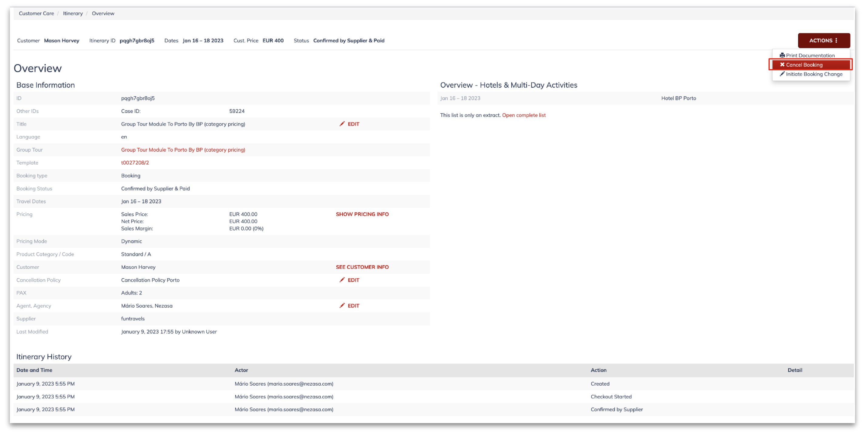Click Product Category value Standard / A
The image size is (868, 436).
pyautogui.click(x=136, y=254)
